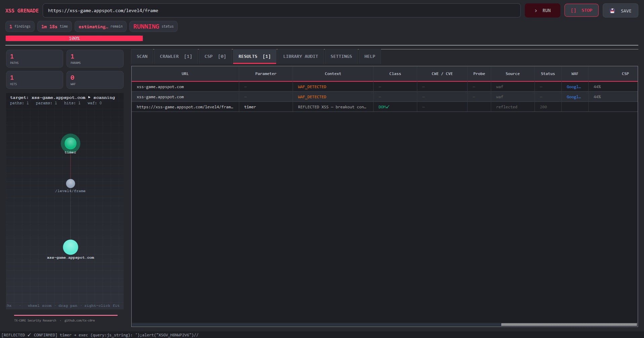Click the first row WAF_DETECTED cell
Screen dimensions: 644x338
click(x=333, y=87)
